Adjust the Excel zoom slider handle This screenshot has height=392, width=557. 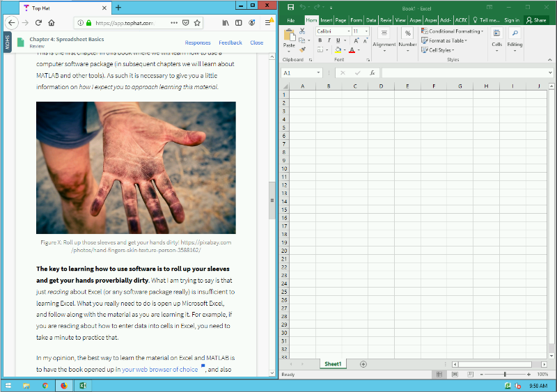click(x=505, y=374)
